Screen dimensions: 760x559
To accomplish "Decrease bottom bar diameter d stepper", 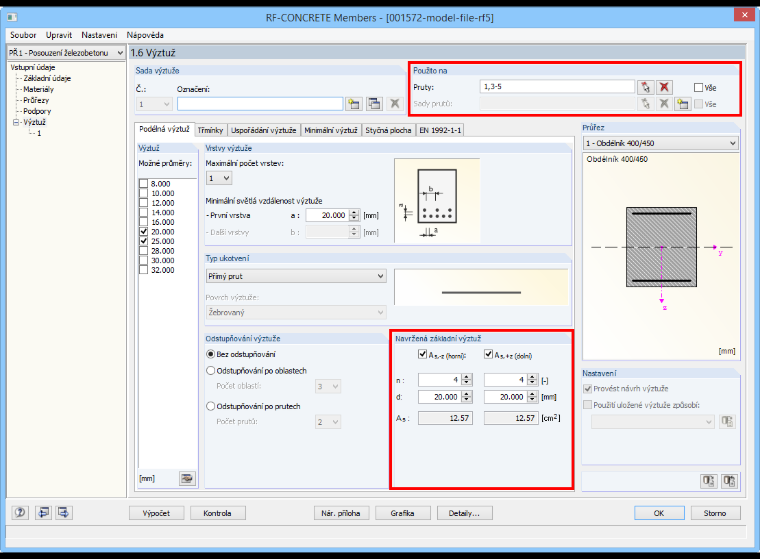I will pos(533,400).
